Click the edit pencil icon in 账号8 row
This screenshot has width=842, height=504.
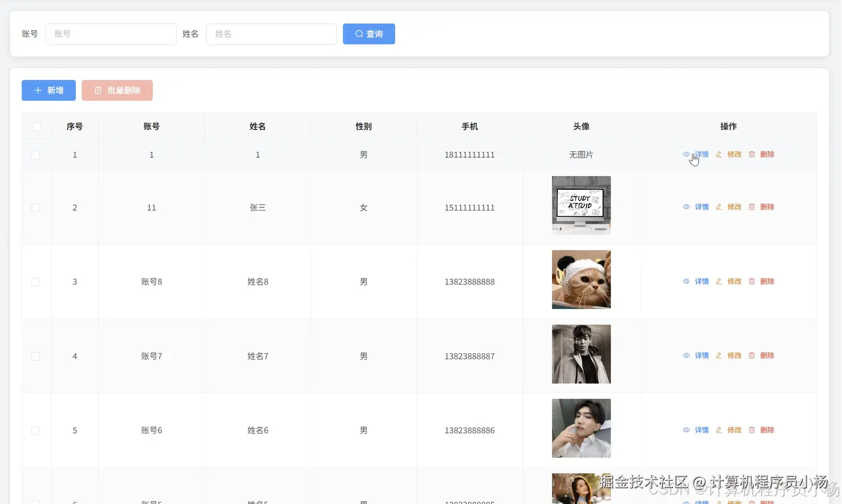(x=719, y=282)
